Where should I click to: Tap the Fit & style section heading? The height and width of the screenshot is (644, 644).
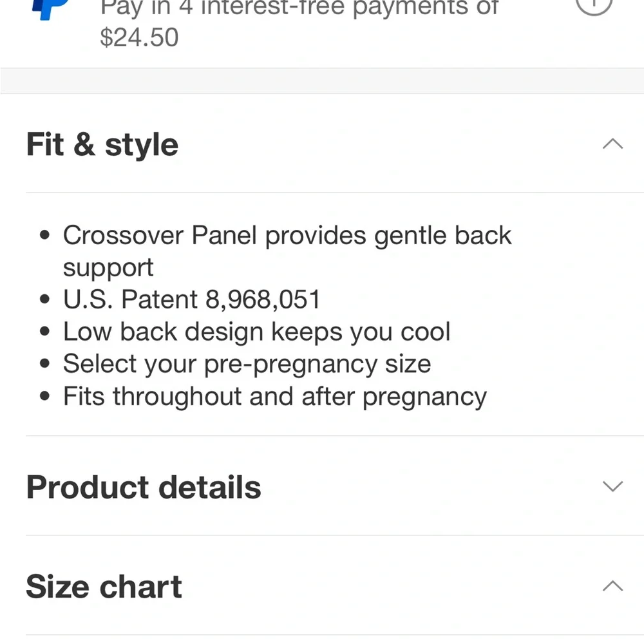(x=102, y=144)
